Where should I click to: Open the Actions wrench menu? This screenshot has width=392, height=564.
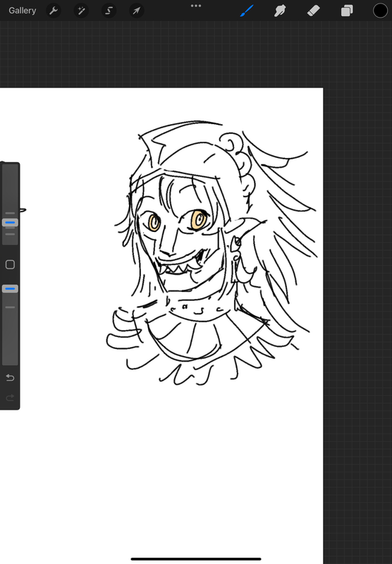[x=54, y=11]
